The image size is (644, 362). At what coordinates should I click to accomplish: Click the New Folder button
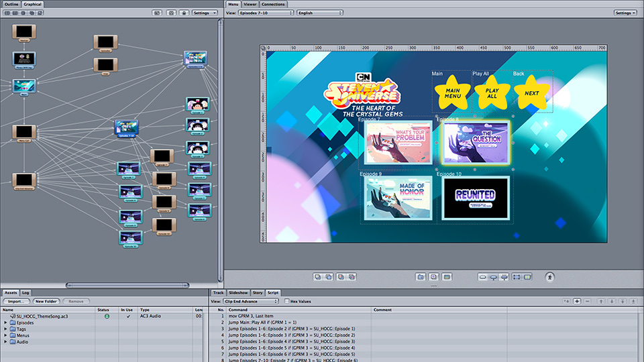tap(46, 301)
